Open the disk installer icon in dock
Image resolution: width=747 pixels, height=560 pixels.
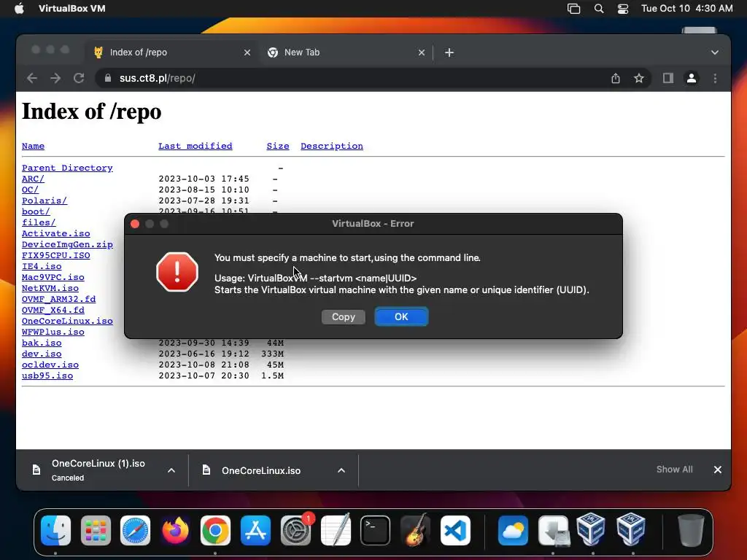tap(553, 530)
